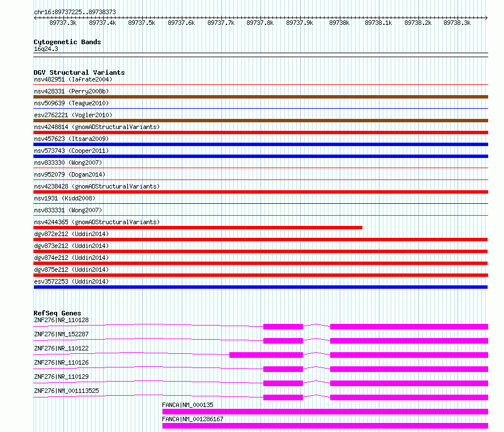This screenshot has width=504, height=432.
Task: Click first exon block of ZNF276|NR_110126
Action: click(283, 369)
